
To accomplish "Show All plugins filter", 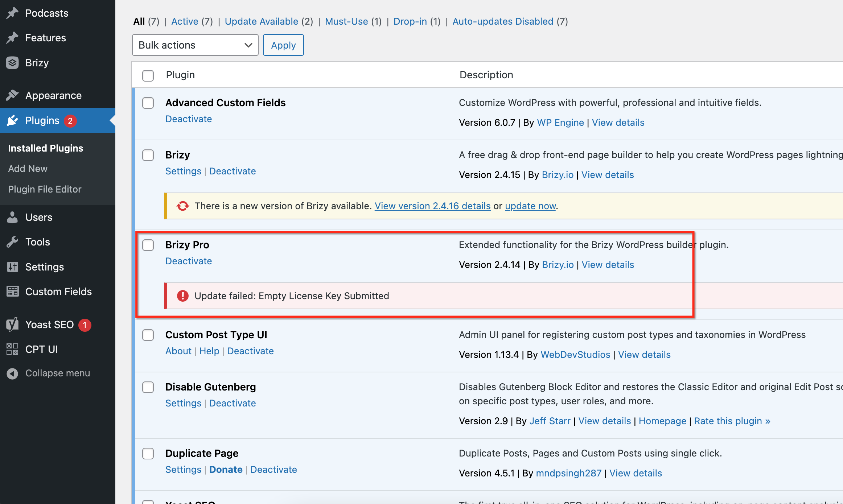I will point(139,21).
